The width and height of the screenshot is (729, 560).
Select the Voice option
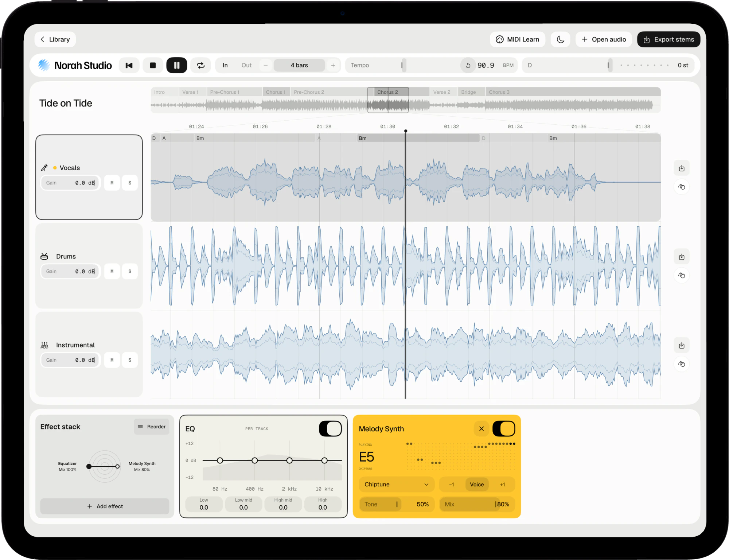477,484
